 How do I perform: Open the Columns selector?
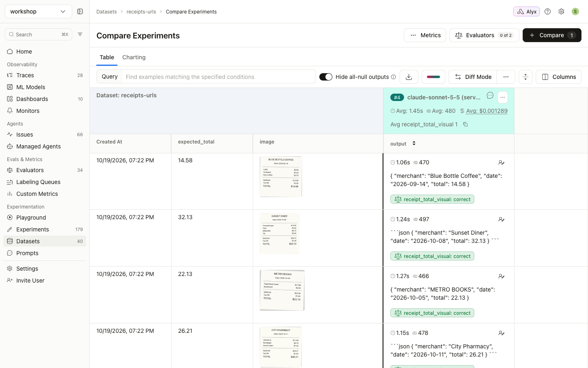(559, 77)
